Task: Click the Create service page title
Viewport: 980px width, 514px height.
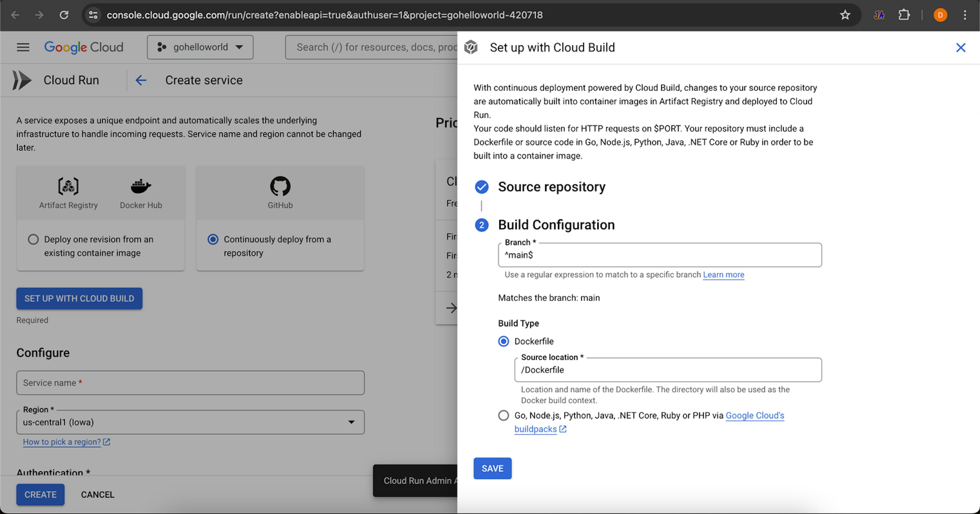Action: (x=204, y=80)
